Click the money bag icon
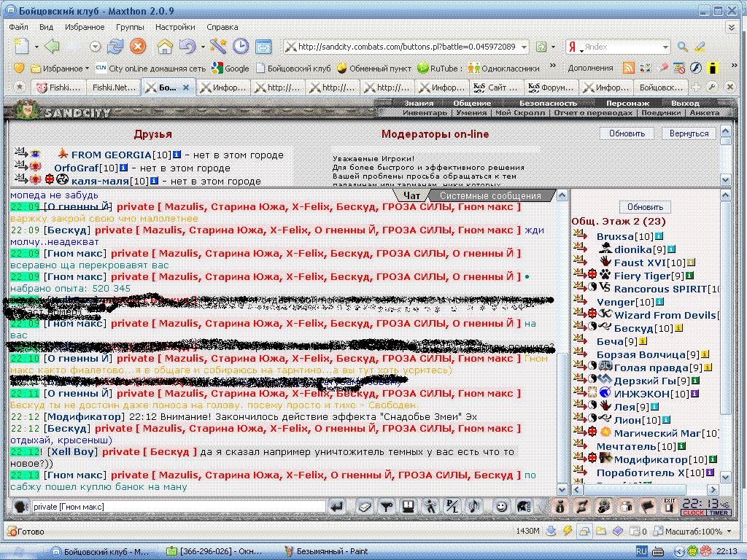This screenshot has height=560, width=747. (560, 507)
